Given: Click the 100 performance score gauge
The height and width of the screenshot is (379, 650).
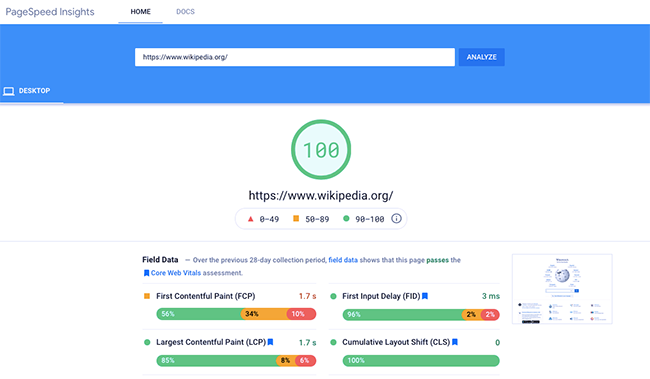Looking at the screenshot, I should (321, 150).
